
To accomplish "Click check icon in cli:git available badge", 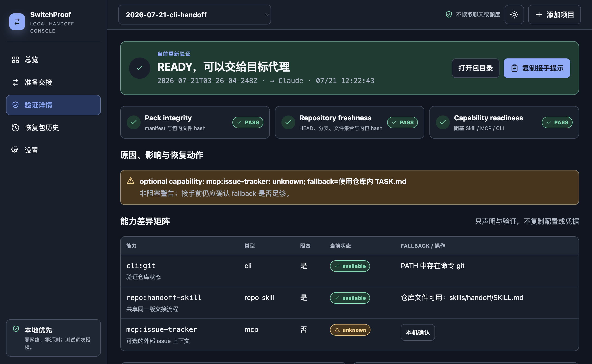I will click(337, 266).
